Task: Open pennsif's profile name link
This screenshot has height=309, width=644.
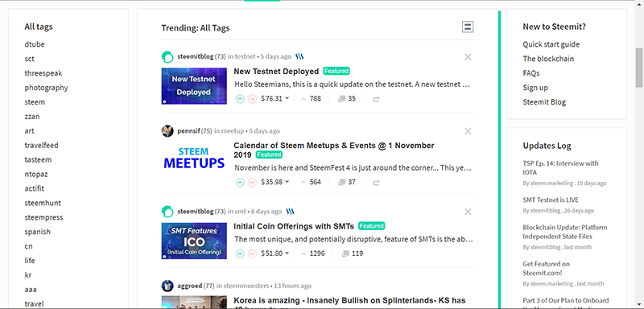Action: pos(189,131)
